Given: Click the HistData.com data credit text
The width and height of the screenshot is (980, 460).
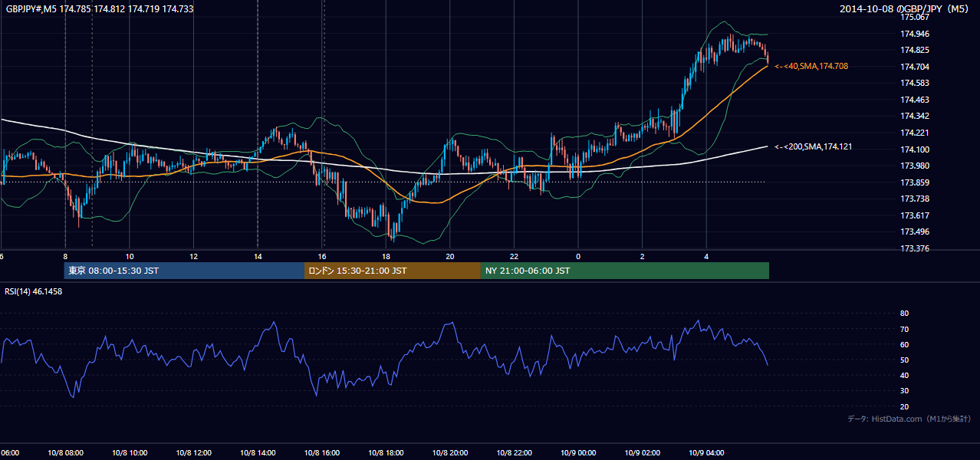Looking at the screenshot, I should [909, 419].
